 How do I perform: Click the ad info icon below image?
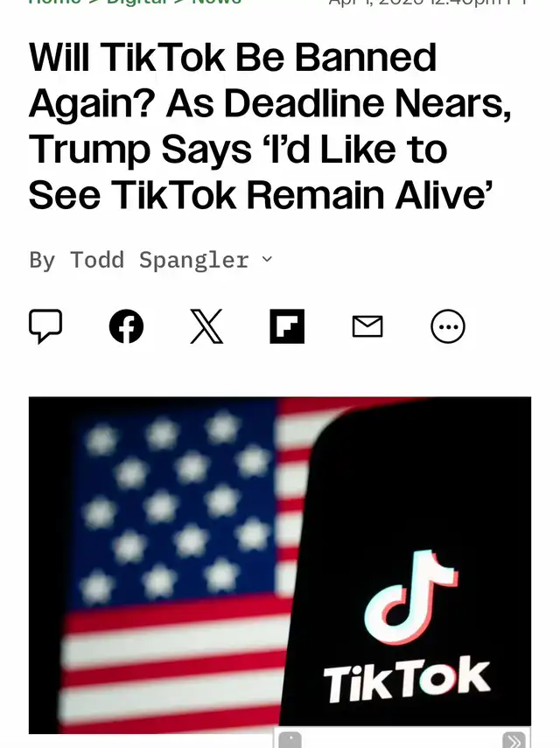pyautogui.click(x=290, y=741)
